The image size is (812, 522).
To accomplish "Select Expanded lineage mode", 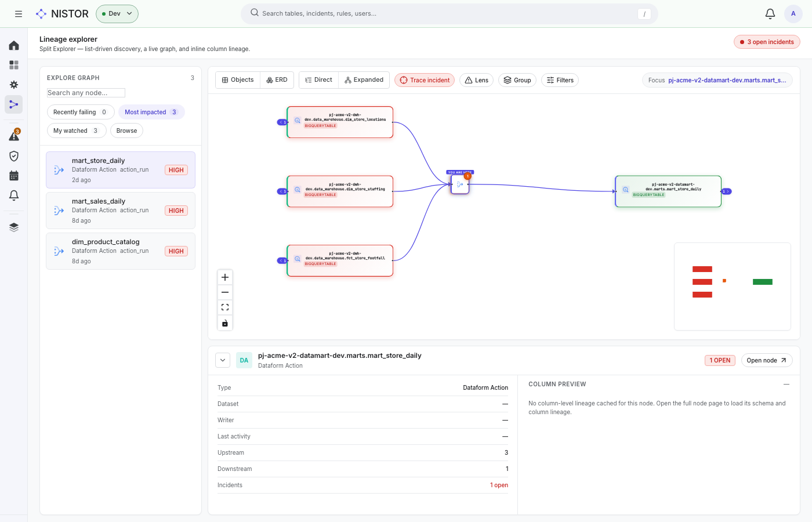I will coord(364,80).
